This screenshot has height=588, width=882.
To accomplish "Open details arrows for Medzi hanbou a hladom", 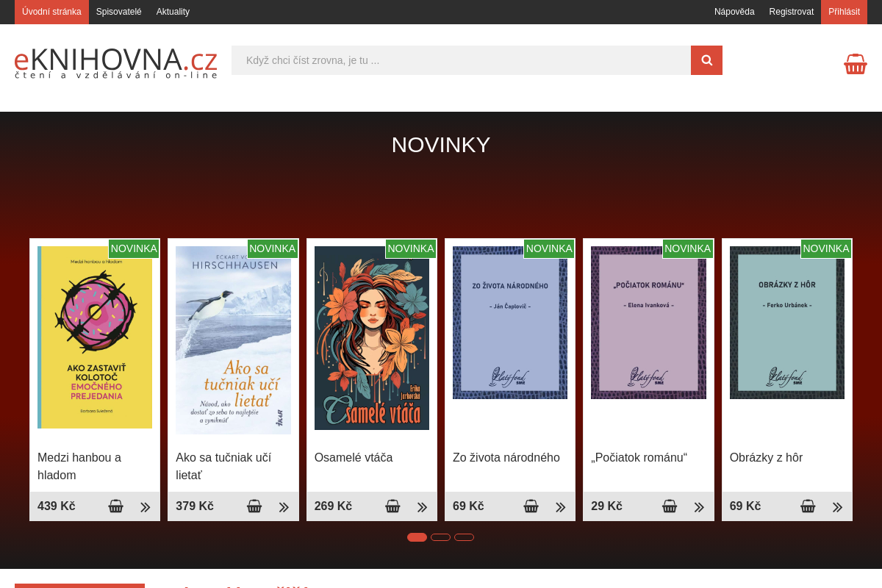I will click(x=146, y=507).
